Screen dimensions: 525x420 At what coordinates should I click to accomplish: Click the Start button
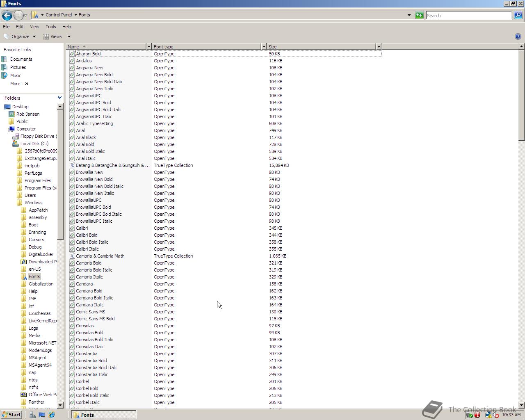[11, 415]
